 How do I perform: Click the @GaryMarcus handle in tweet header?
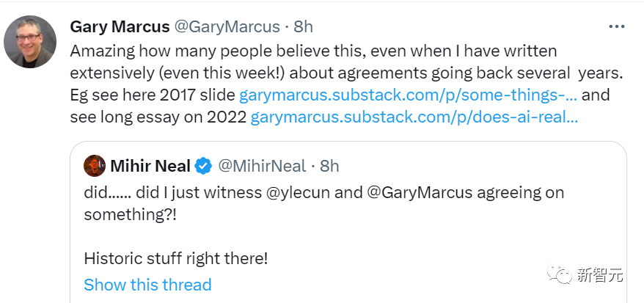point(227,26)
